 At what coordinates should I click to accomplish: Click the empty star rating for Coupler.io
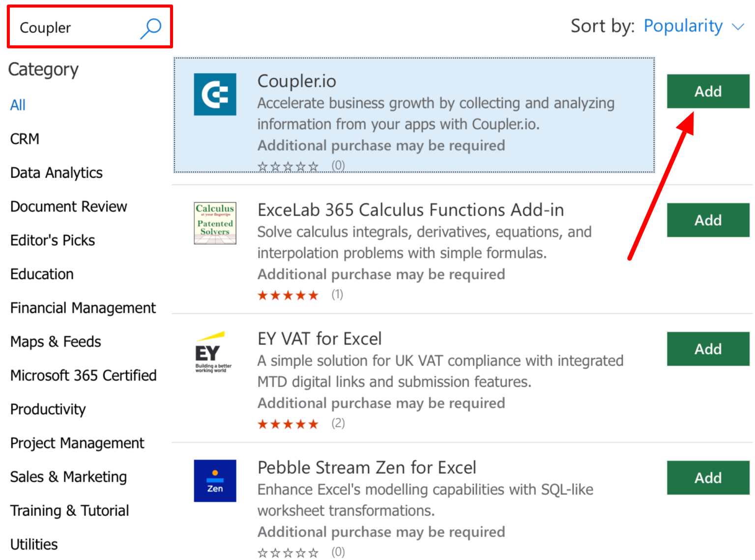(x=288, y=166)
